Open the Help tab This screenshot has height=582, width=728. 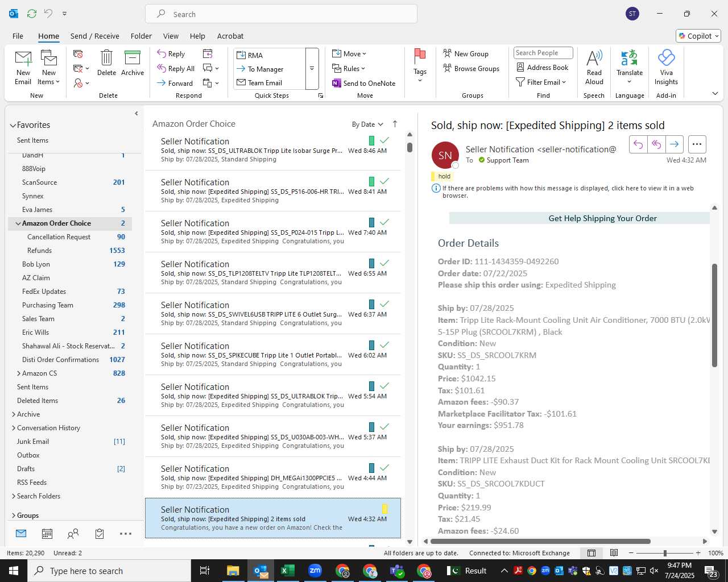coord(197,36)
